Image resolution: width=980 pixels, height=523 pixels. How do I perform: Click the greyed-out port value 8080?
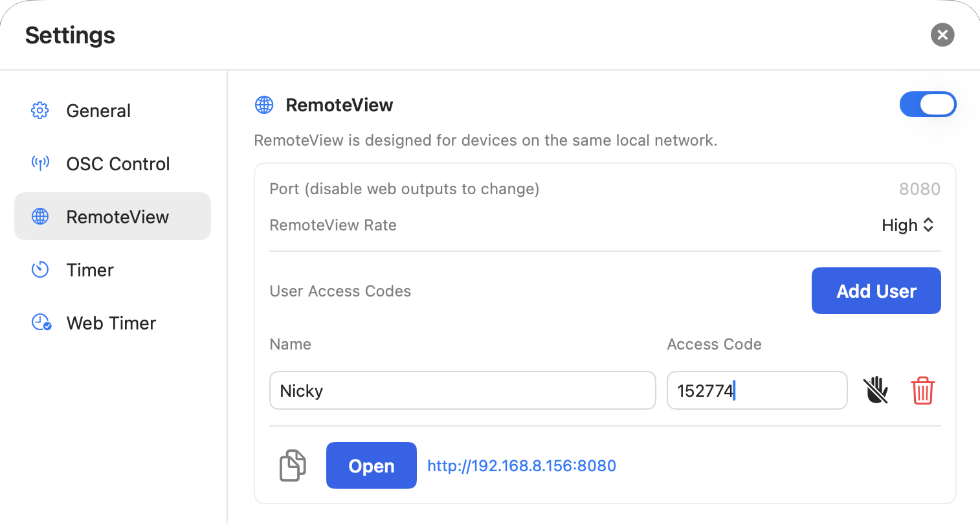920,189
